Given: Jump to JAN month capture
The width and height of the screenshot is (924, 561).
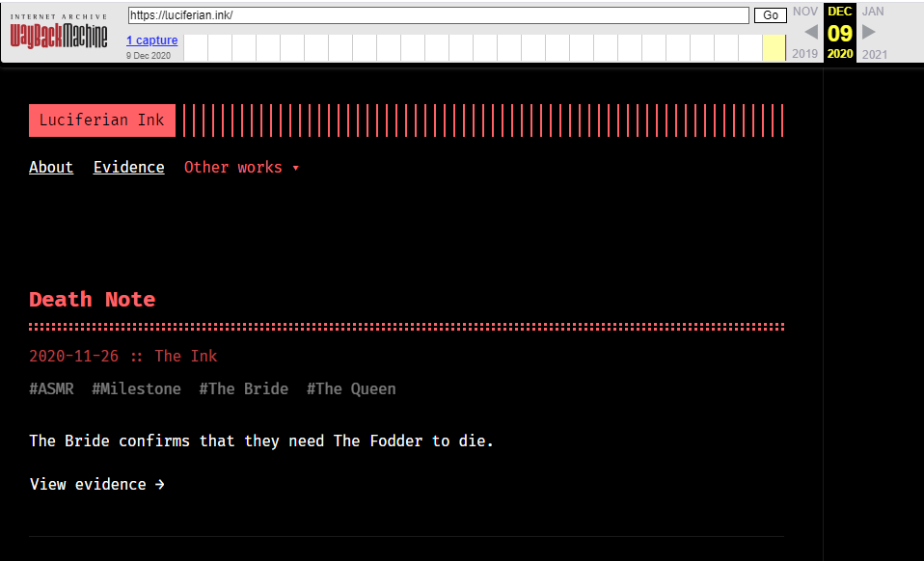Looking at the screenshot, I should 873,12.
